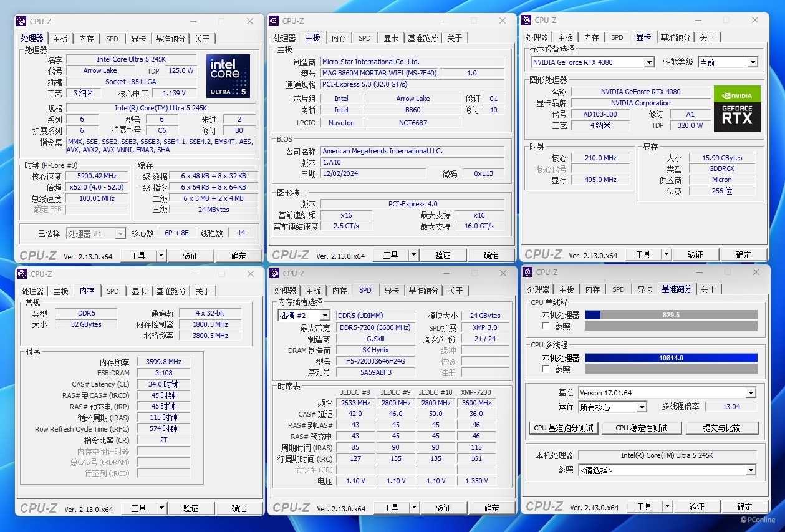The width and height of the screenshot is (785, 532).
Task: Click the CPU 基准跑分测试 button
Action: tap(564, 428)
